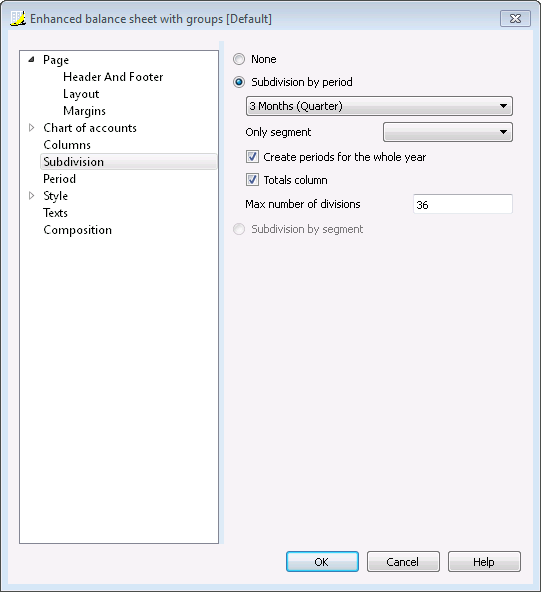Select Subdivision by period option
The width and height of the screenshot is (541, 592).
point(239,82)
